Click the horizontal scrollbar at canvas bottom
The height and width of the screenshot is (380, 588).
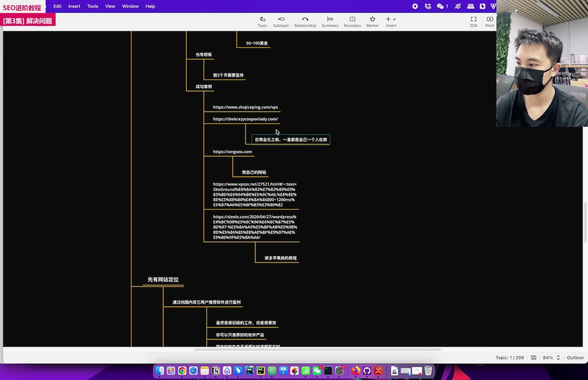317,350
